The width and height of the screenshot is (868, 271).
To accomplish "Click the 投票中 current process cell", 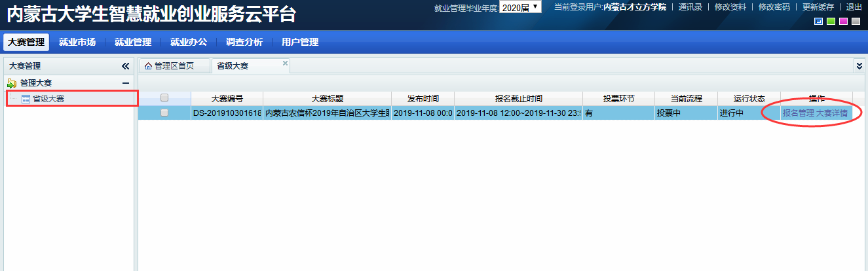I will [686, 113].
